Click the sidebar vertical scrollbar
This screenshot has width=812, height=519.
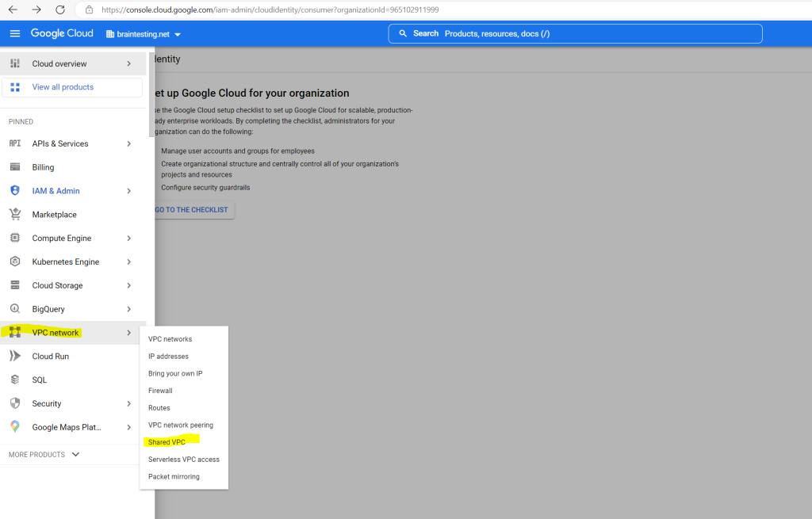[151, 95]
